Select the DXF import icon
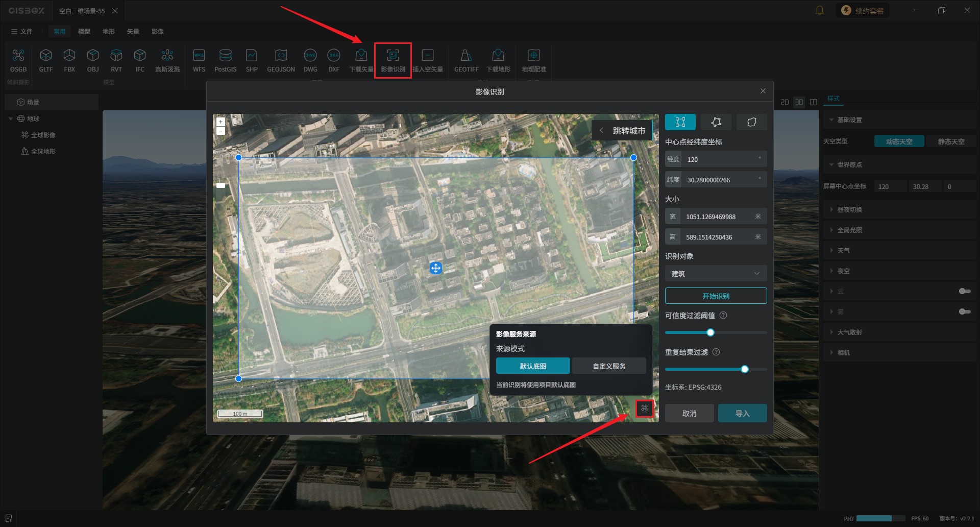Image resolution: width=980 pixels, height=527 pixels. (334, 60)
